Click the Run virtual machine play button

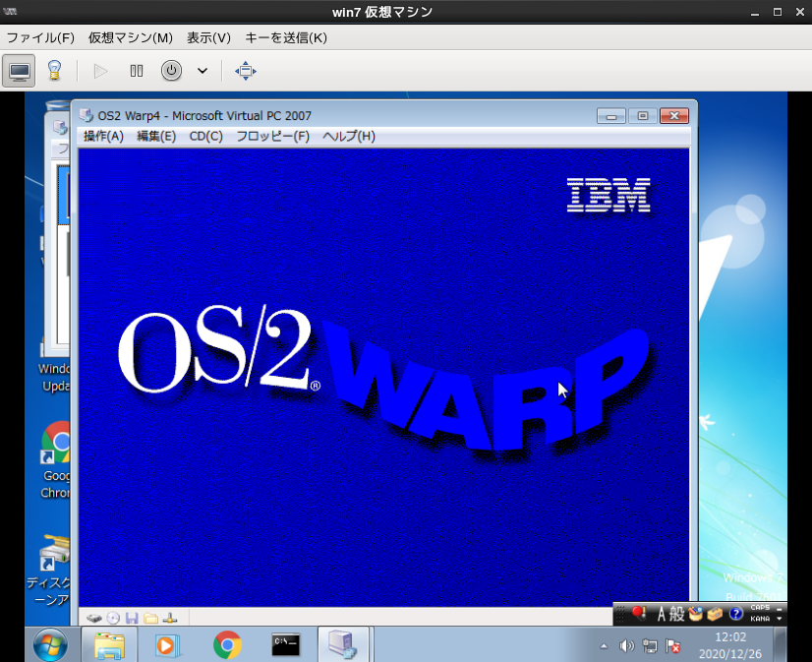coord(100,71)
